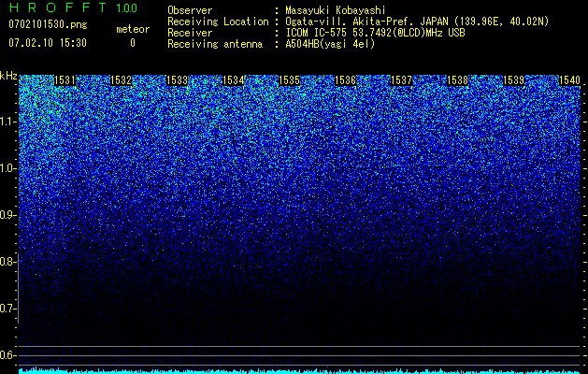Click the 0.8 kHz axis label
This screenshot has width=588, height=374.
(8, 262)
